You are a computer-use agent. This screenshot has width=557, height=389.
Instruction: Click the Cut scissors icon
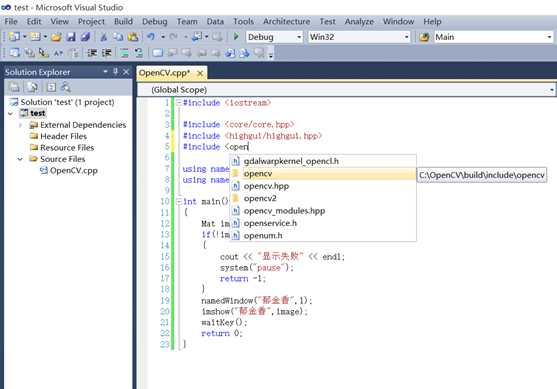pyautogui.click(x=104, y=37)
